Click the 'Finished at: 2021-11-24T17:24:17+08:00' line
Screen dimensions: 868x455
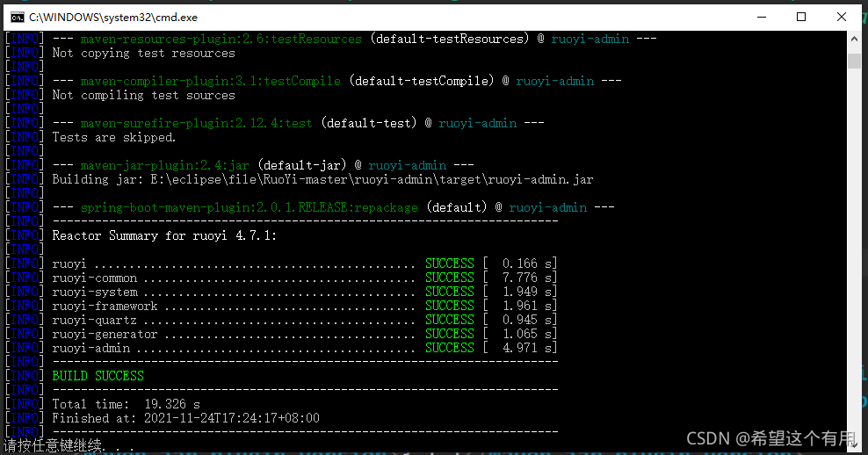click(186, 418)
